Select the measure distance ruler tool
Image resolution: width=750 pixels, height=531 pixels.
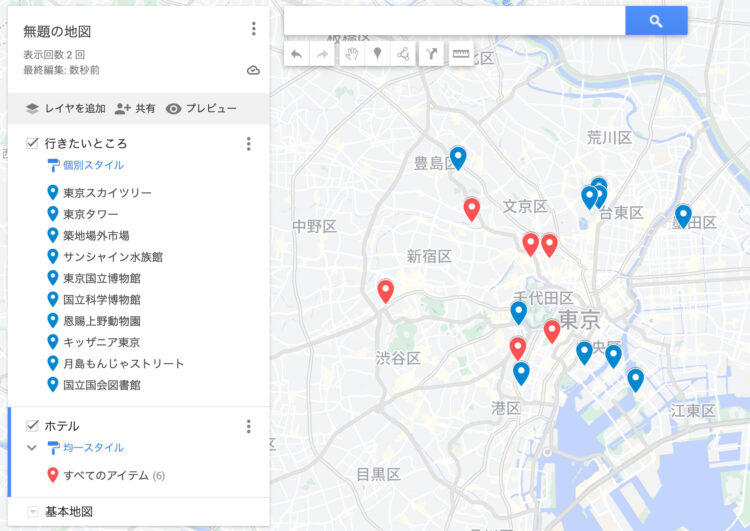(x=461, y=54)
